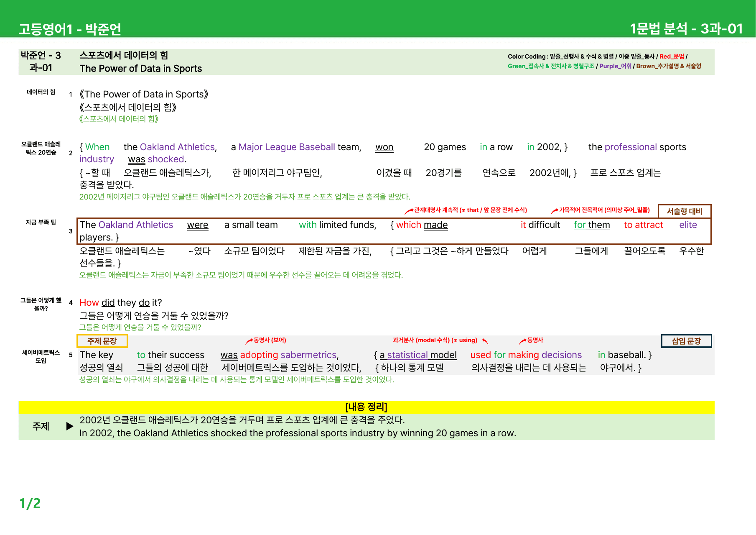Click the underlined verb won
This screenshot has height=535, width=756.
click(x=384, y=147)
